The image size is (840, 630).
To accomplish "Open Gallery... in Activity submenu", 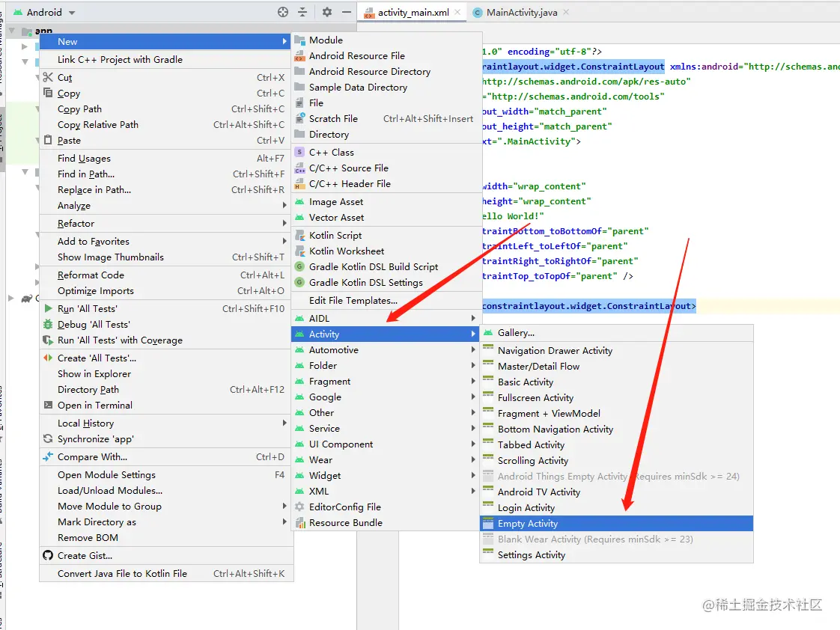I will point(617,332).
